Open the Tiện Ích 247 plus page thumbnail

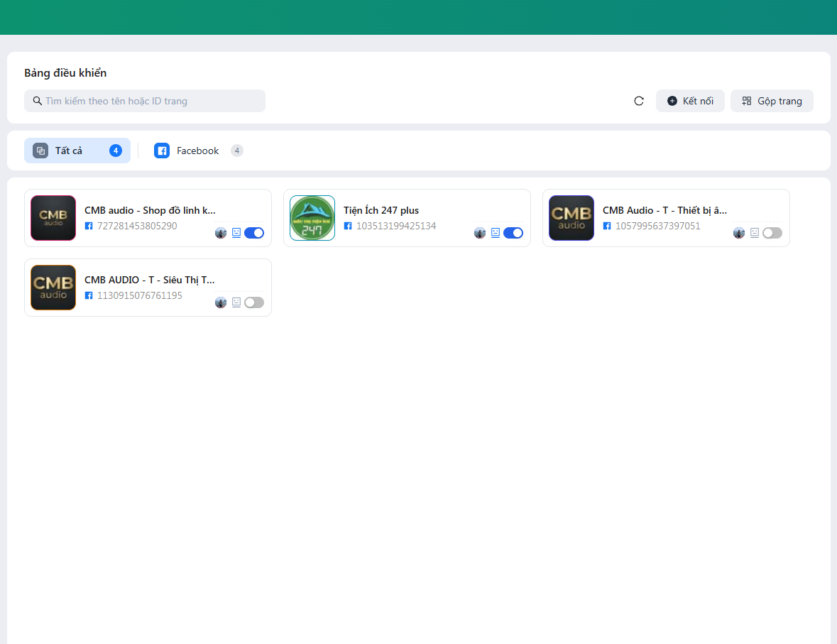(x=312, y=218)
